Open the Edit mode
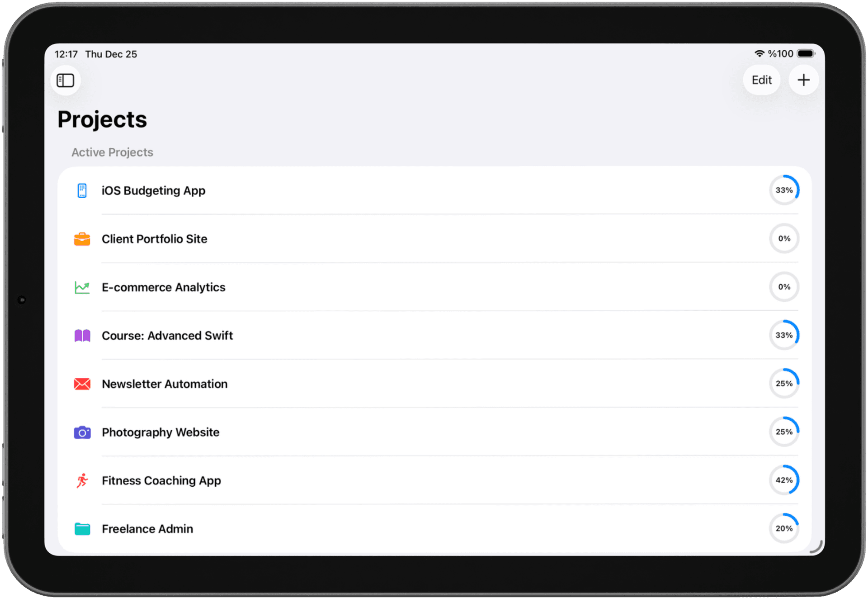868x598 pixels. pyautogui.click(x=762, y=80)
